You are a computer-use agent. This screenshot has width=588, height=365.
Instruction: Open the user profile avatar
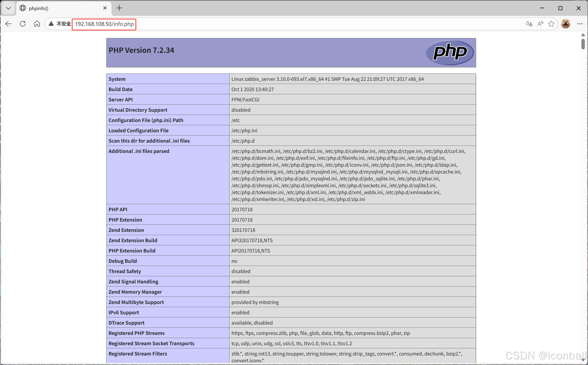[x=566, y=24]
